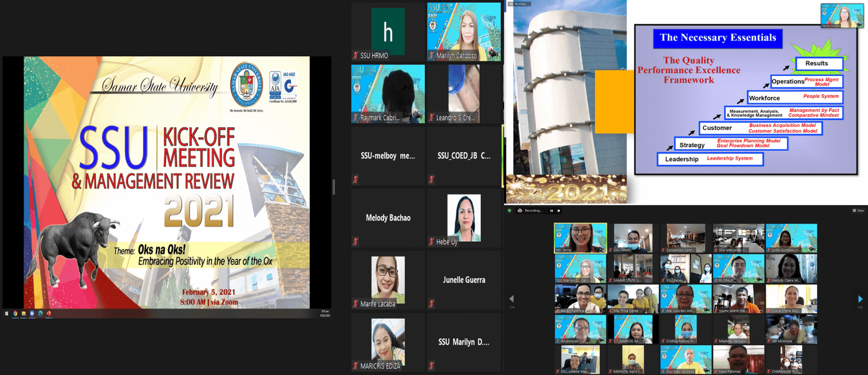Click the 'Results' box on slide

tap(819, 63)
